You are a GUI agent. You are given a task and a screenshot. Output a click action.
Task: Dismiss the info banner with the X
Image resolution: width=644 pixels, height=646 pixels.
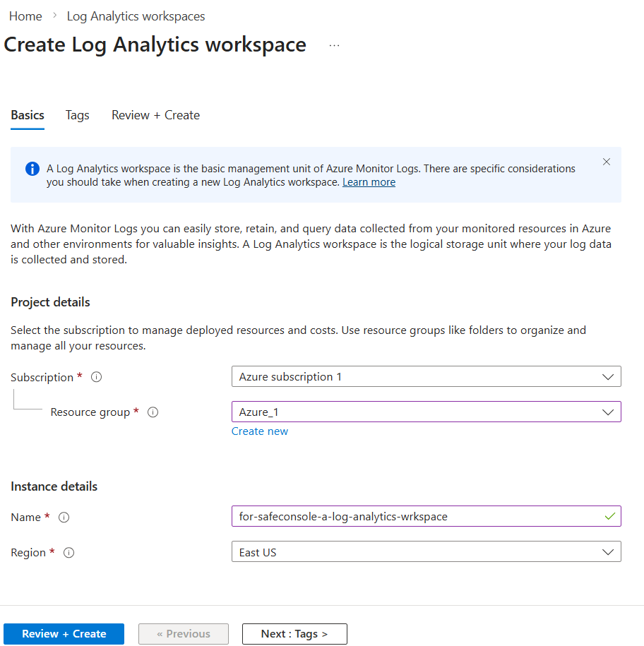coord(607,162)
